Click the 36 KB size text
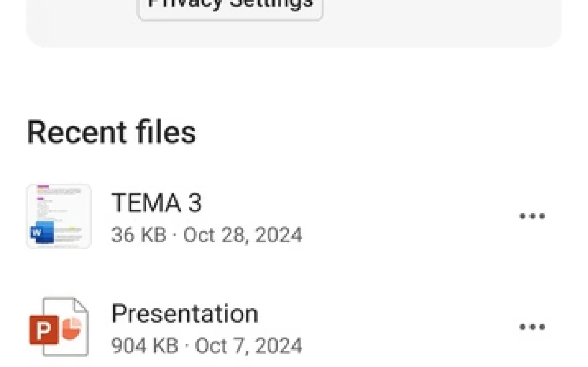The height and width of the screenshot is (367, 588). [139, 235]
